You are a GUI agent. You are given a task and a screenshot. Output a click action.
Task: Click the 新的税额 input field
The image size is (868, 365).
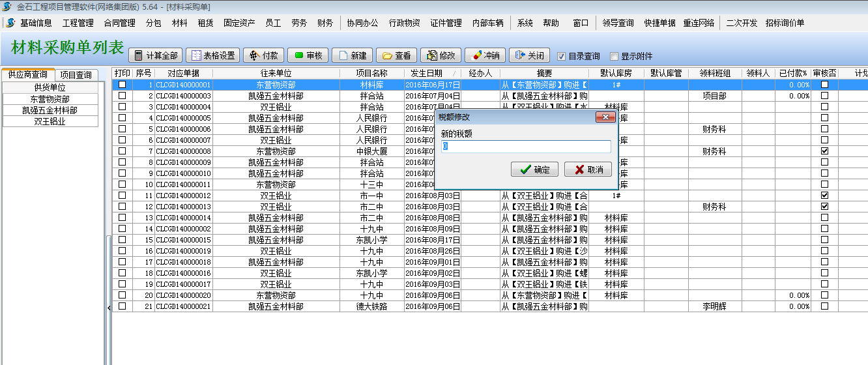[x=525, y=147]
